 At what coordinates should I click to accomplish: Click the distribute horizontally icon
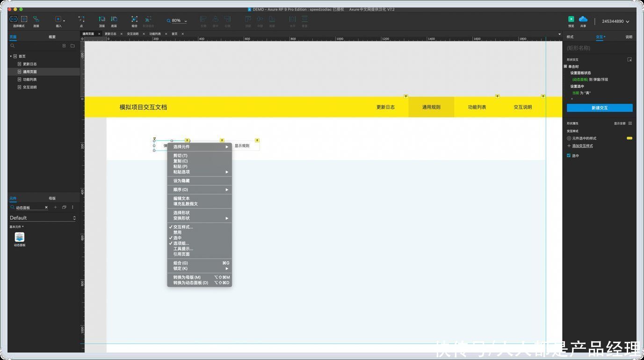(292, 19)
